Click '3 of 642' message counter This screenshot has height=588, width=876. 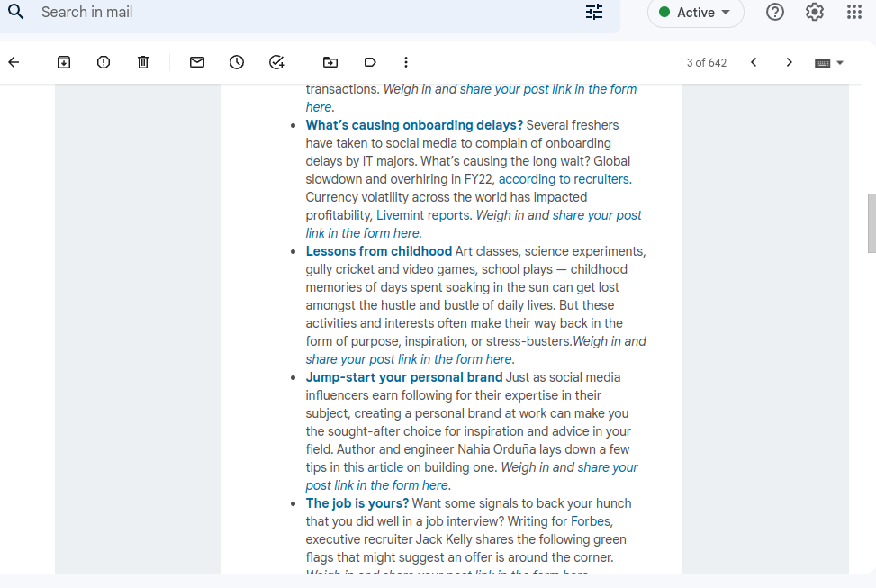click(x=707, y=63)
